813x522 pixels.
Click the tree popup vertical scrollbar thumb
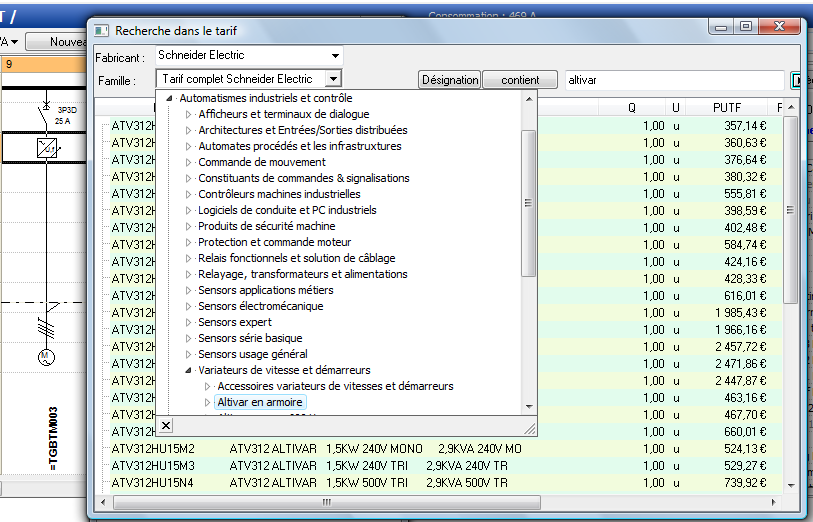click(x=528, y=203)
